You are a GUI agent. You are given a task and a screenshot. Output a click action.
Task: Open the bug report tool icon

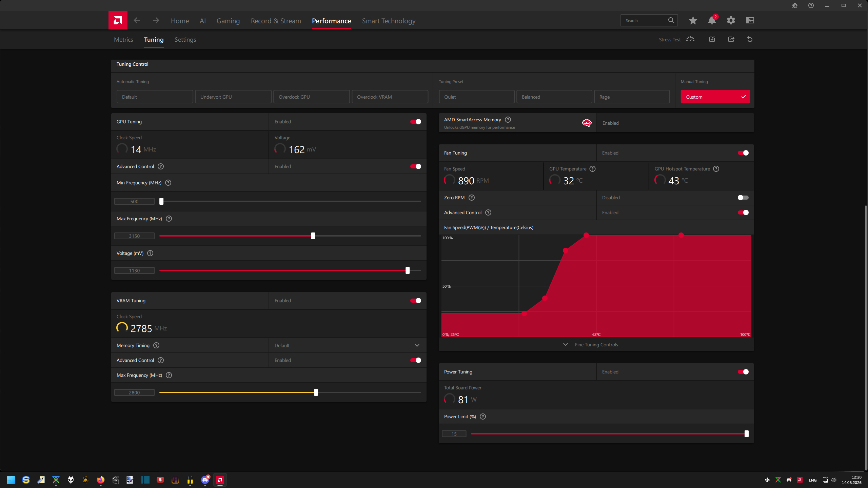pos(795,5)
